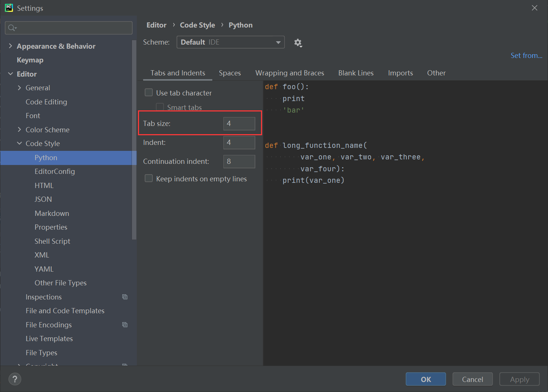Close the Settings dialog with X
548x392 pixels.
coord(535,8)
